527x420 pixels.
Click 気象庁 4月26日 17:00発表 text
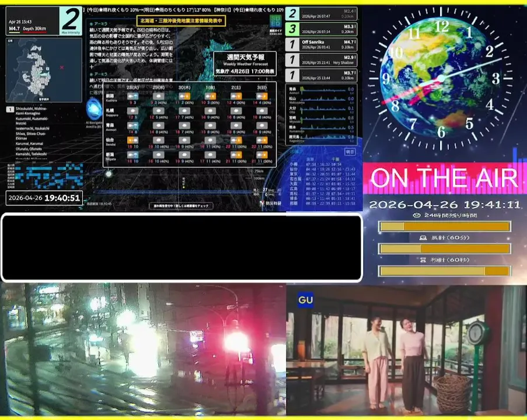pos(245,71)
